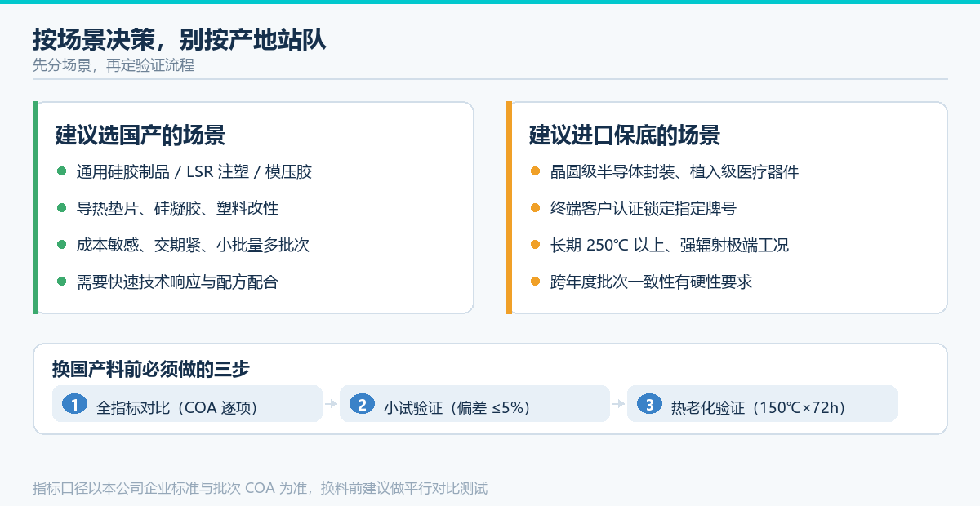Click the footnote about 企业标准与批次 COA
The height and width of the screenshot is (506, 980).
(260, 489)
